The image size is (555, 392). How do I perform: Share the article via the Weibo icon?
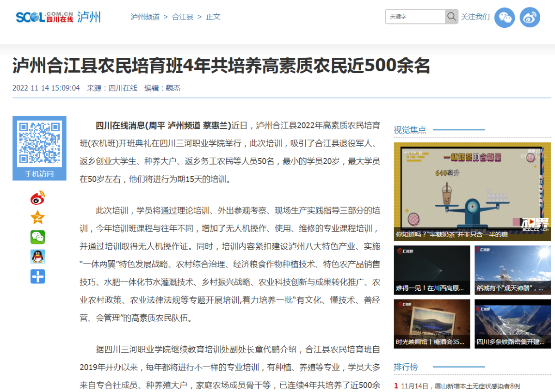[38, 198]
